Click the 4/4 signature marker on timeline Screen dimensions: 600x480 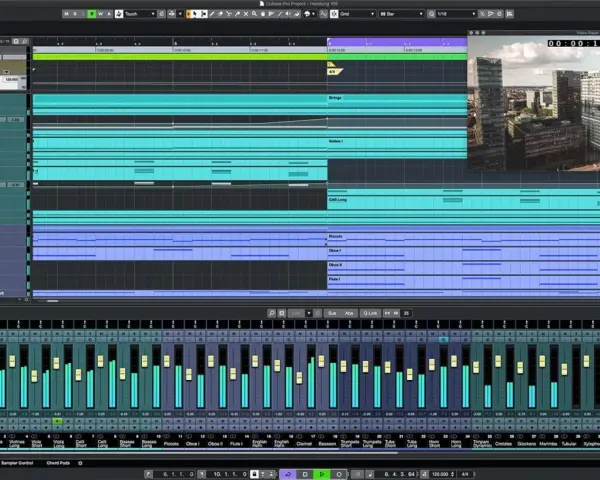pyautogui.click(x=334, y=72)
